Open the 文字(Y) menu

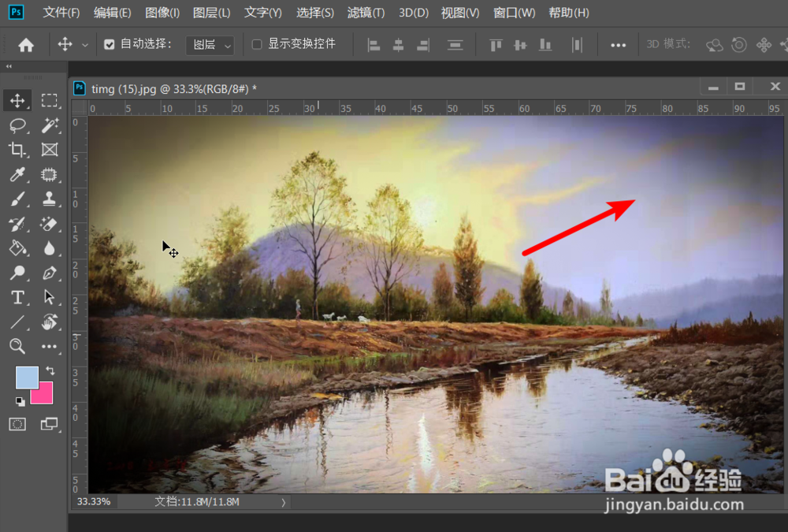263,13
